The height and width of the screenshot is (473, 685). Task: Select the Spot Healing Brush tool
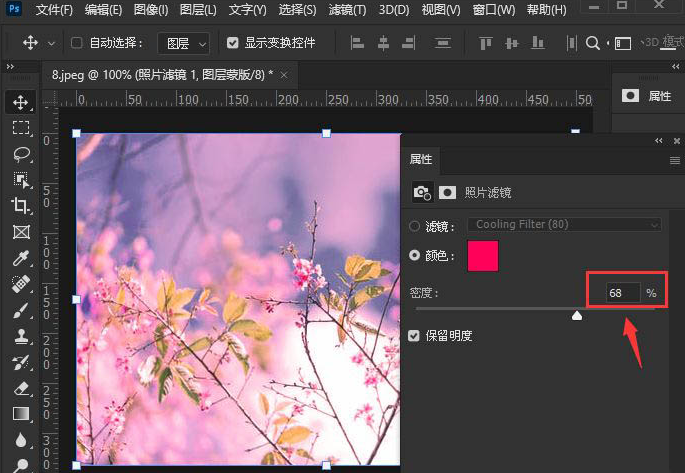(21, 284)
